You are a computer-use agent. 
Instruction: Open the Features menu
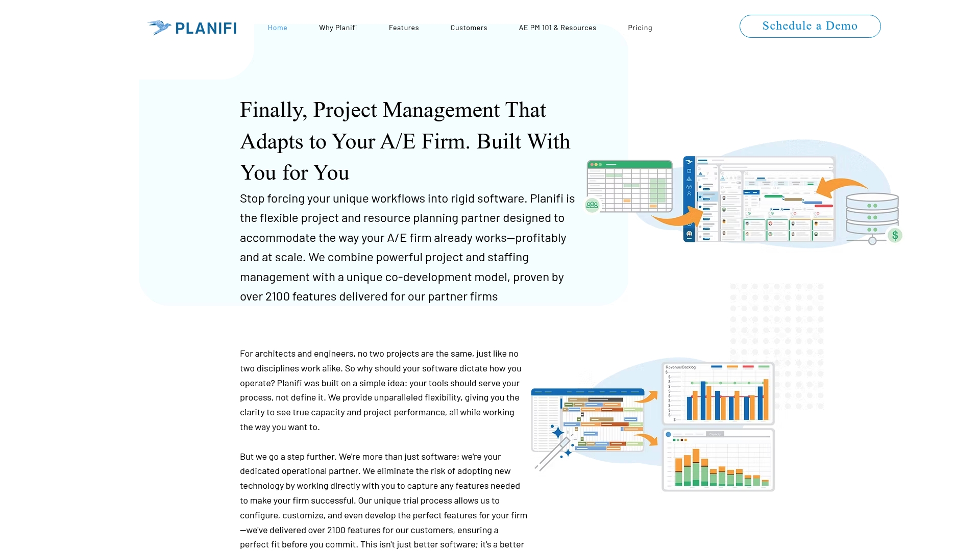point(404,28)
